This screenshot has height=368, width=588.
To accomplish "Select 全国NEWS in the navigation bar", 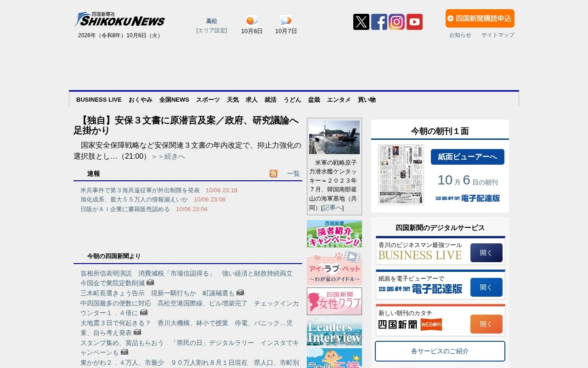I will tap(174, 100).
